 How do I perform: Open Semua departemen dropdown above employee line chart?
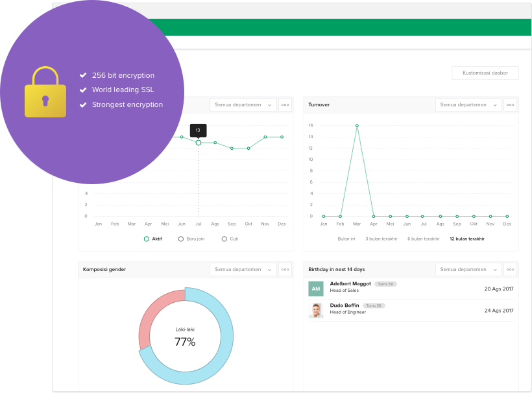click(243, 105)
